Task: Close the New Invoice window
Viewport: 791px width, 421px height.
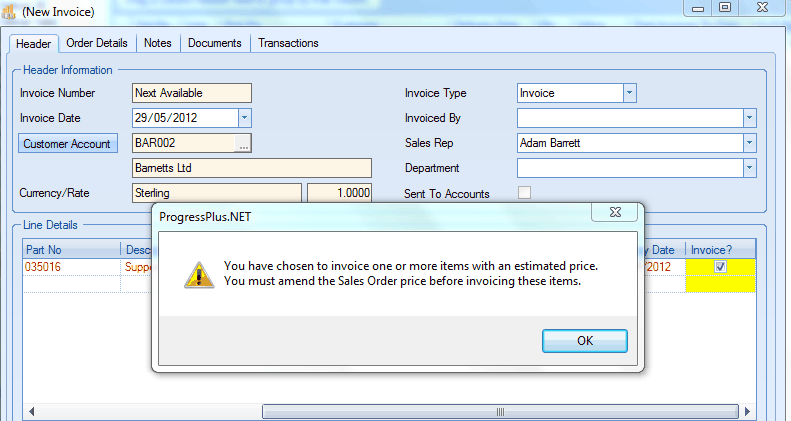Action: click(x=763, y=8)
